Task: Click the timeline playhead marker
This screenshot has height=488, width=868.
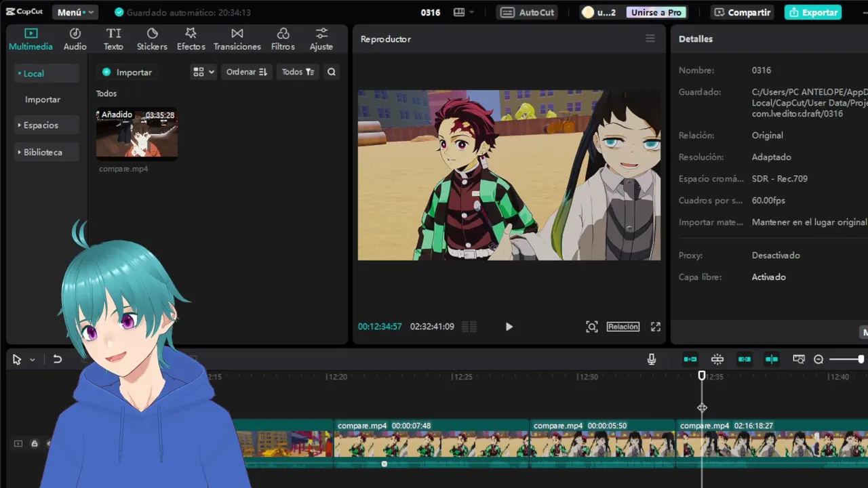Action: tap(702, 375)
